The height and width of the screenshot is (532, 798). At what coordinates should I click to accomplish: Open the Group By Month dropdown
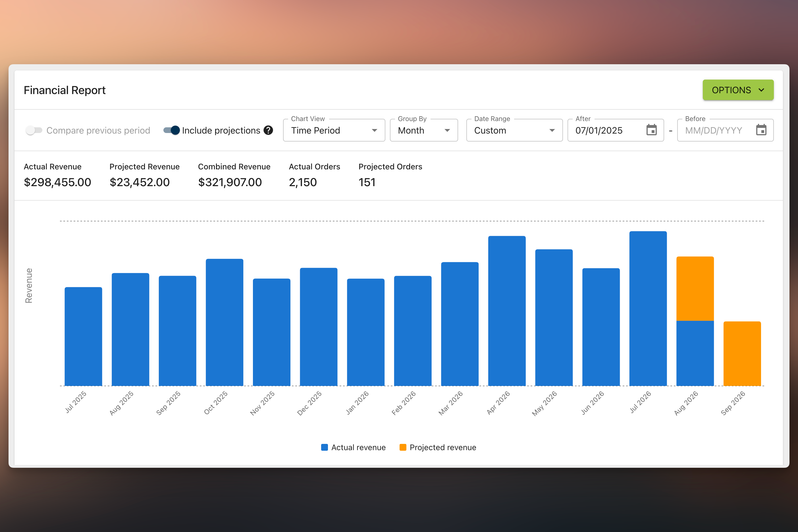[x=424, y=130]
